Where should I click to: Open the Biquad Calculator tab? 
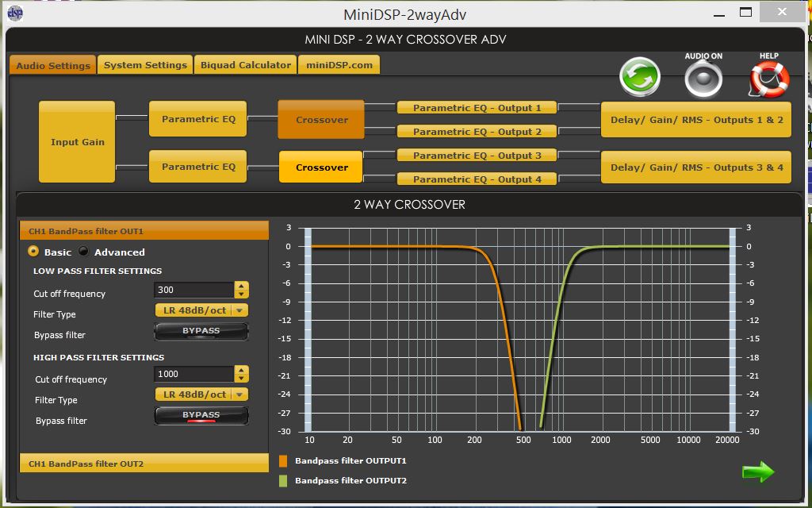[246, 65]
